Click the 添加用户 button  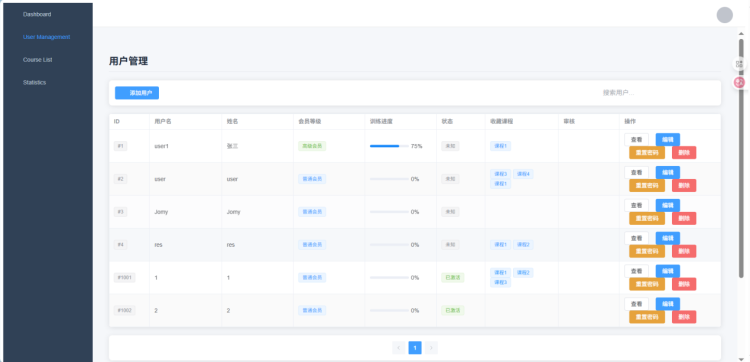click(x=137, y=93)
